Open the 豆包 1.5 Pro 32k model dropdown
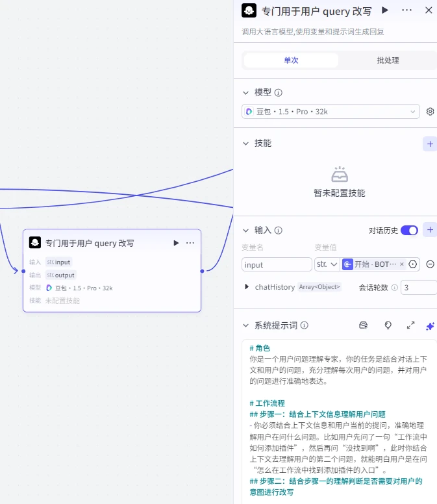 [331, 112]
